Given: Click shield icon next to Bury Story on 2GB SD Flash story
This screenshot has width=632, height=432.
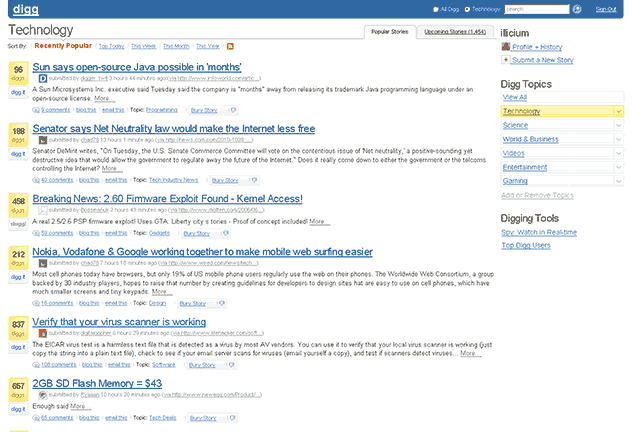Looking at the screenshot, I should [x=232, y=418].
